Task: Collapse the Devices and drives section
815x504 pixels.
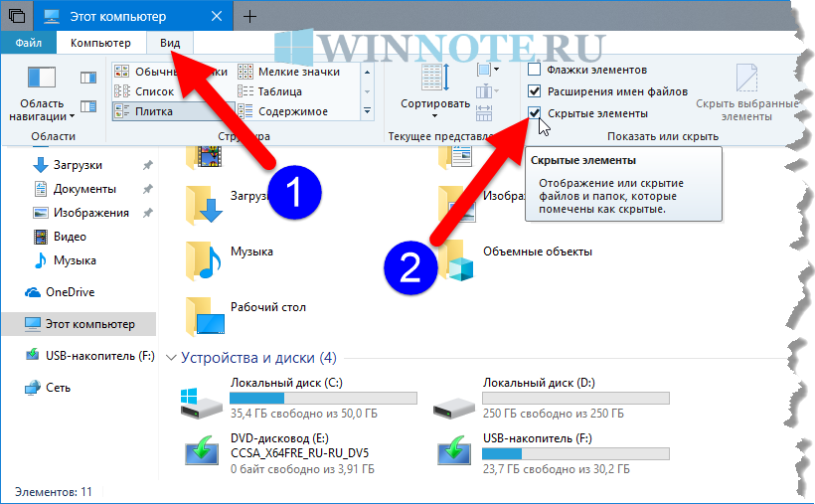Action: coord(173,358)
